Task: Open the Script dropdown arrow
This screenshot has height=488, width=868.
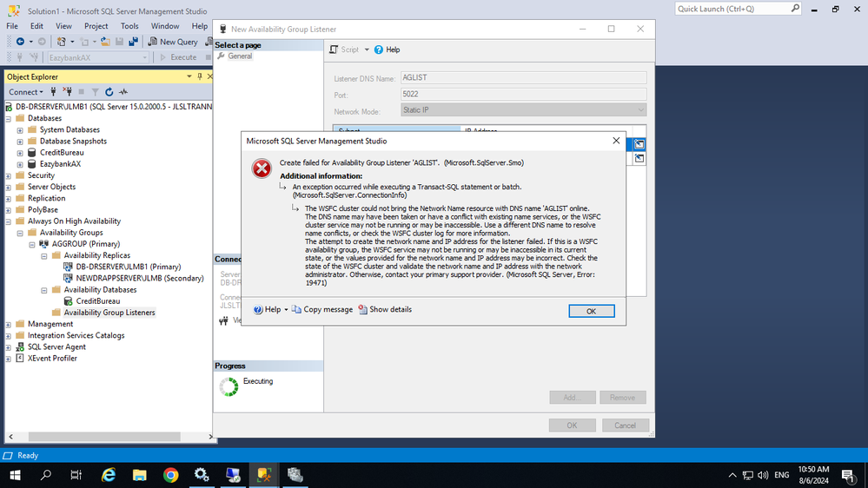Action: pyautogui.click(x=367, y=49)
